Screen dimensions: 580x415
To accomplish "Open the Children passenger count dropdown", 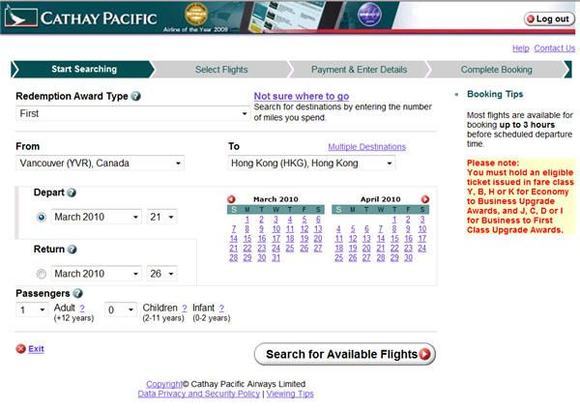I will tap(121, 310).
